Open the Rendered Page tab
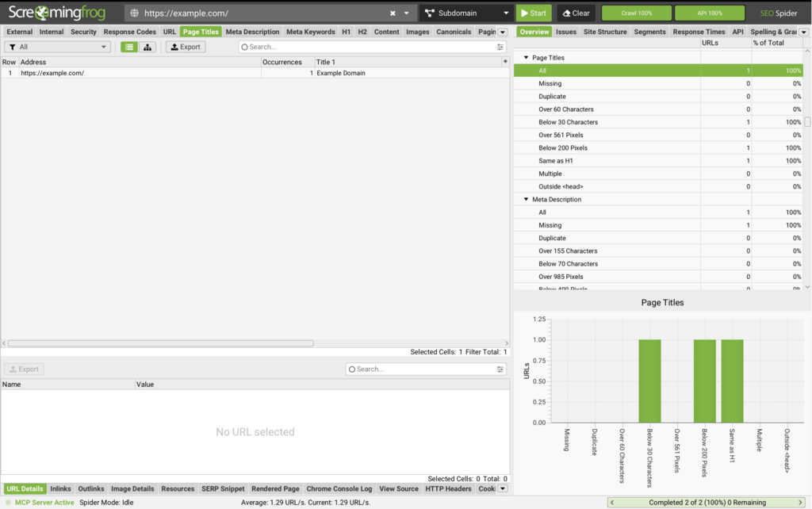812x509 pixels. 275,489
